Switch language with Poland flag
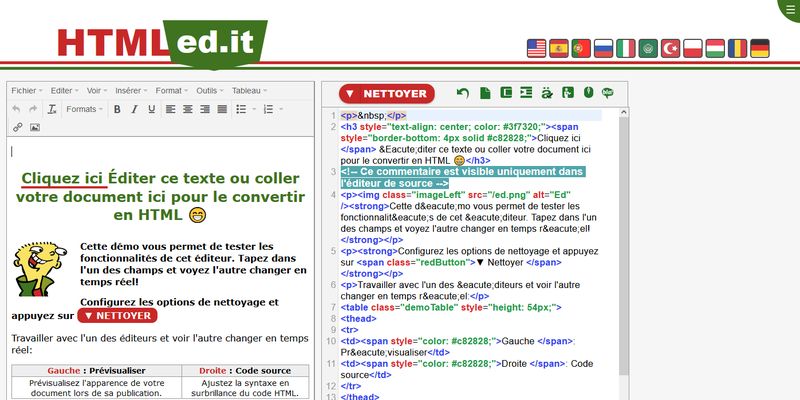 tap(693, 48)
